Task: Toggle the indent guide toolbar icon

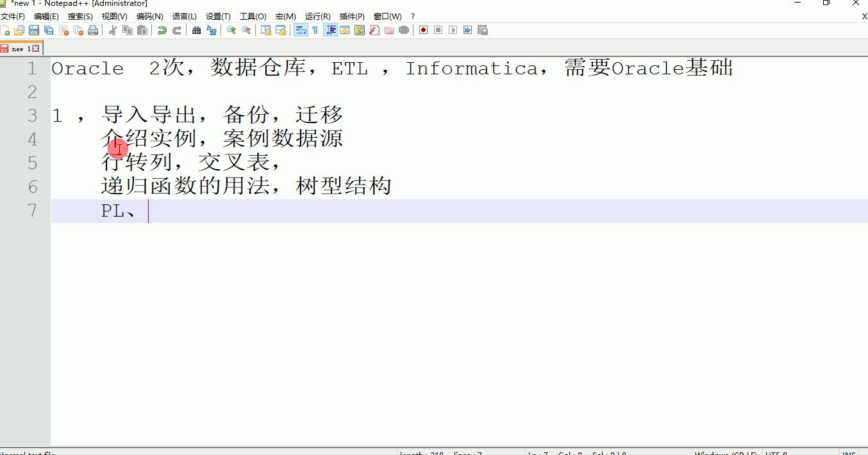Action: (331, 30)
